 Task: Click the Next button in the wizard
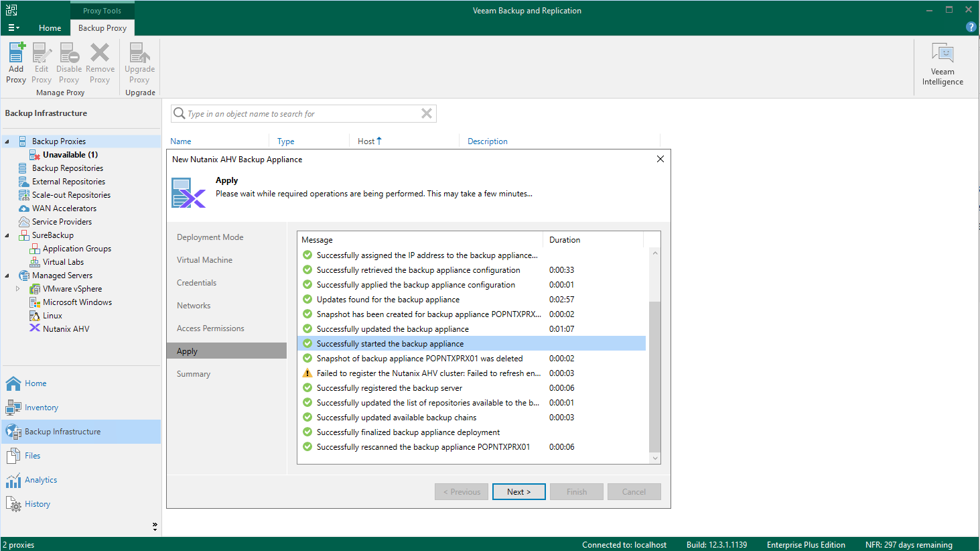click(x=519, y=492)
